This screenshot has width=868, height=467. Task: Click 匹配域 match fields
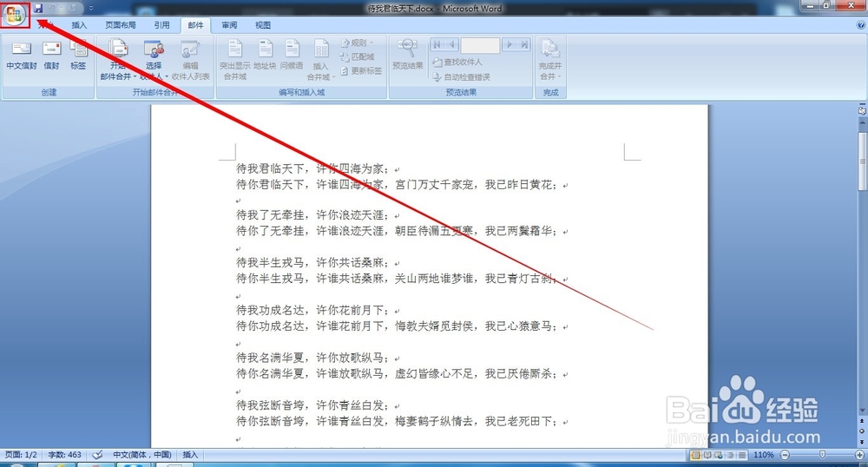[357, 56]
